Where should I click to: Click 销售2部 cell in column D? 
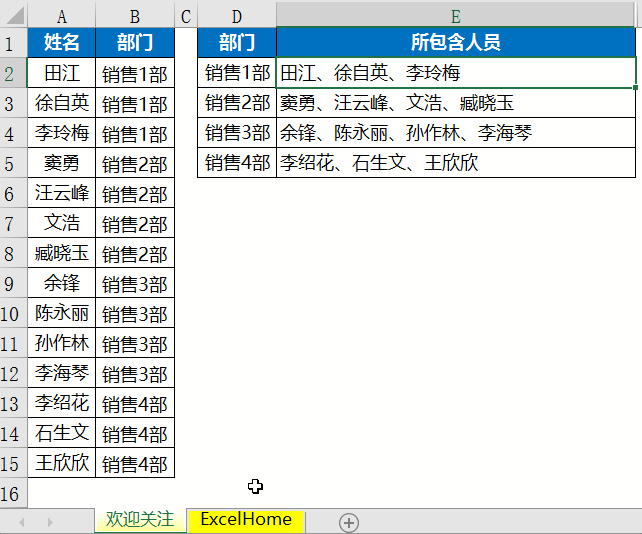point(237,103)
